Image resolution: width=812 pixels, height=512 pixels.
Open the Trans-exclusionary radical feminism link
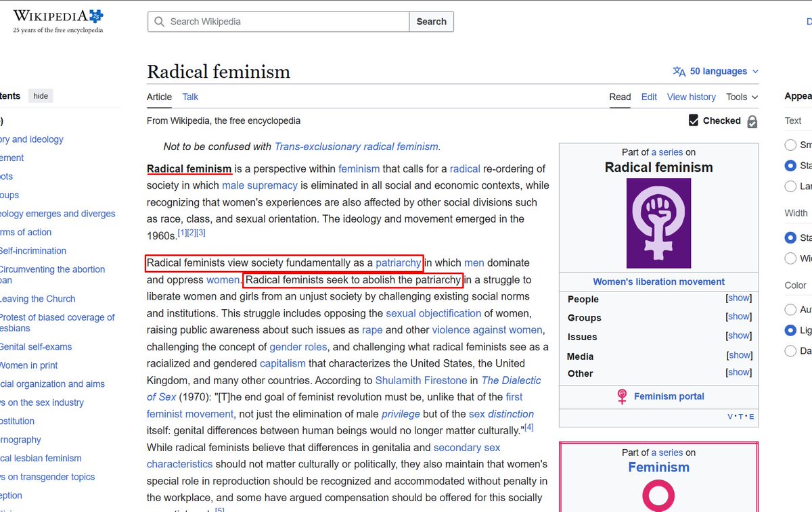(357, 146)
